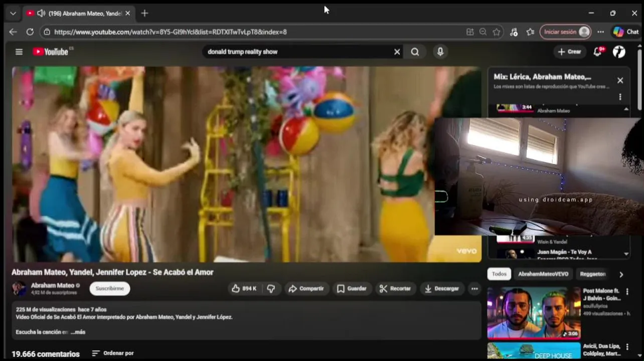Screen dimensions: 644x361
Task: Add this page to favorites star
Action: click(497, 32)
